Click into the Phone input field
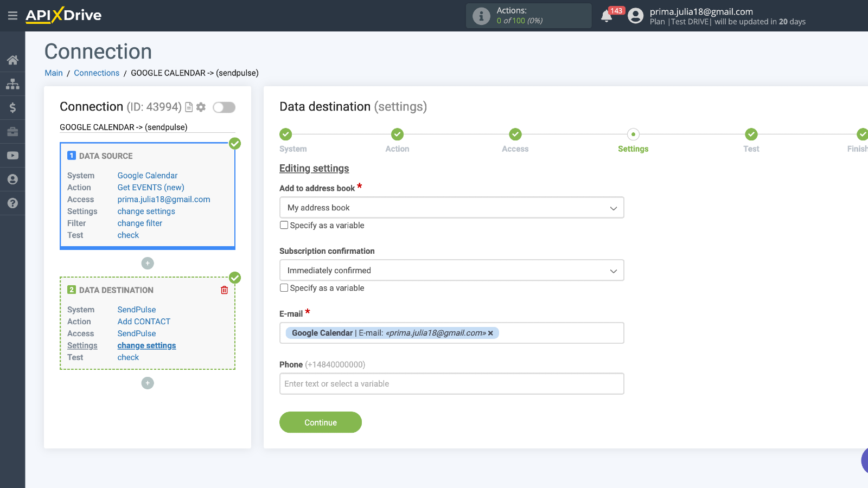The width and height of the screenshot is (868, 488). 451,384
